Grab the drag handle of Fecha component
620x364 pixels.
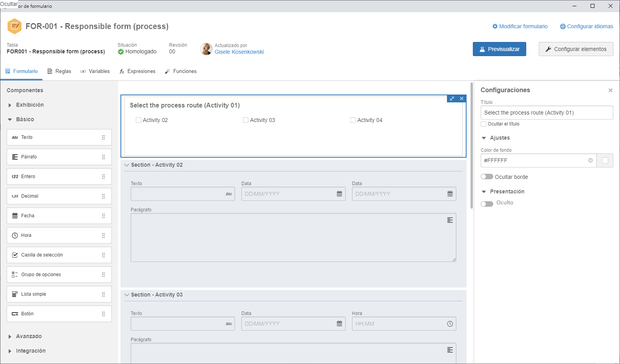point(104,216)
